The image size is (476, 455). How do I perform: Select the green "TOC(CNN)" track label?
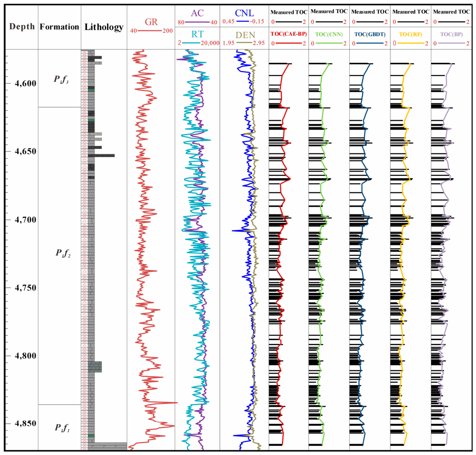[x=329, y=34]
